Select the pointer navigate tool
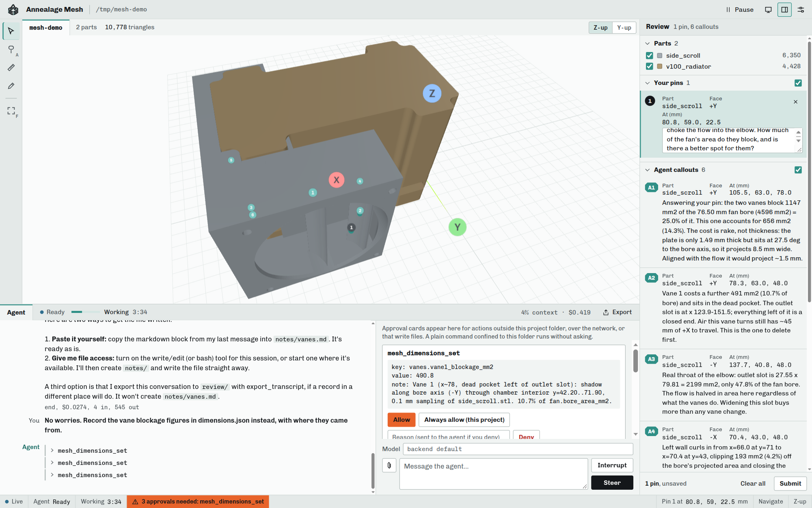812x508 pixels. pyautogui.click(x=11, y=31)
